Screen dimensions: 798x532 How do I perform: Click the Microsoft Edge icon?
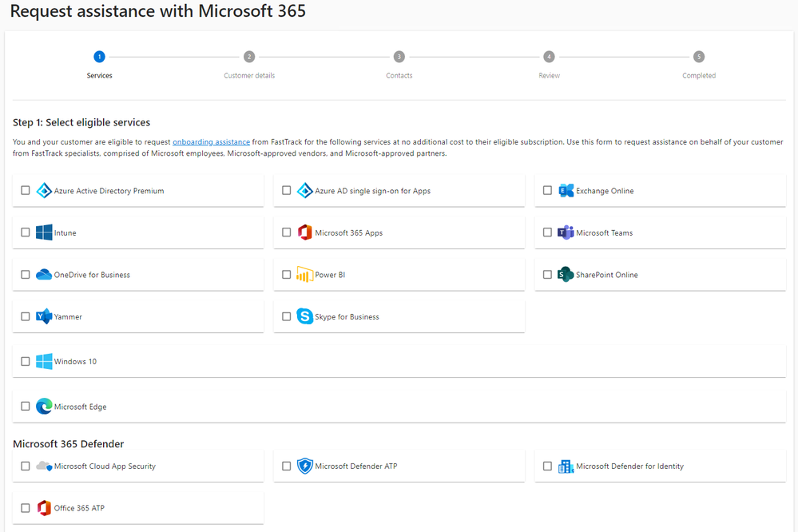coord(44,406)
